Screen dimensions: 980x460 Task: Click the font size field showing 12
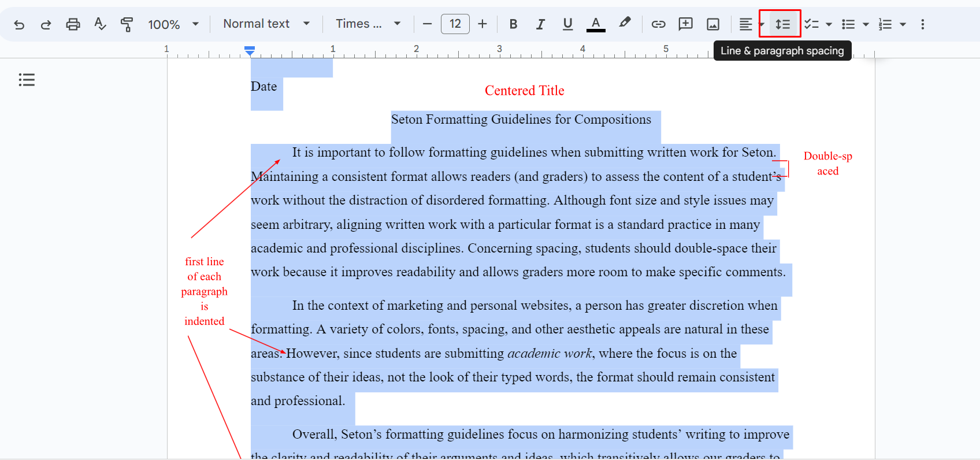(455, 24)
